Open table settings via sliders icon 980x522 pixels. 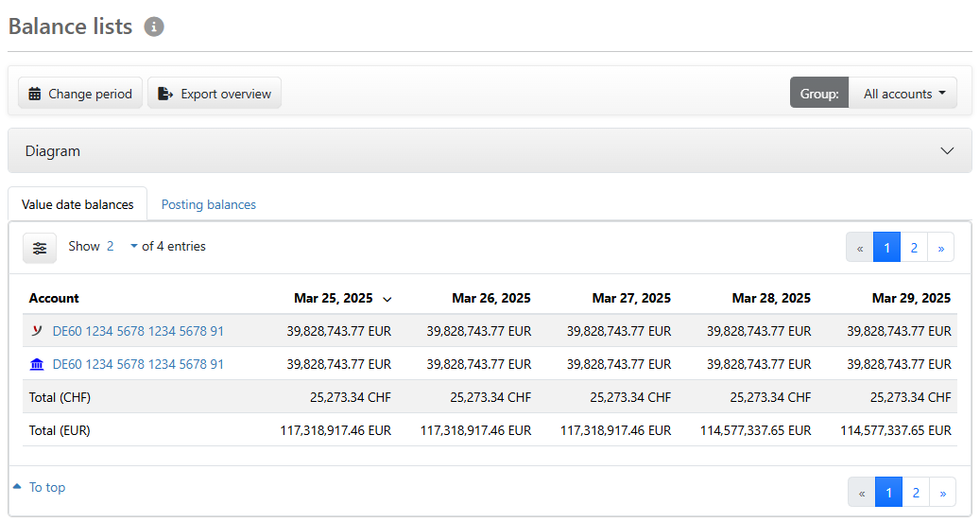(40, 248)
